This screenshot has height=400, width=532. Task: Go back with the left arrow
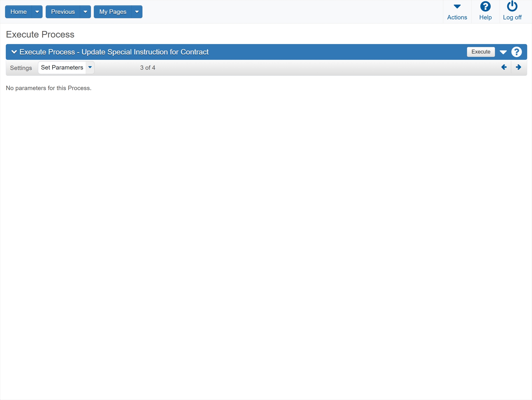click(504, 67)
